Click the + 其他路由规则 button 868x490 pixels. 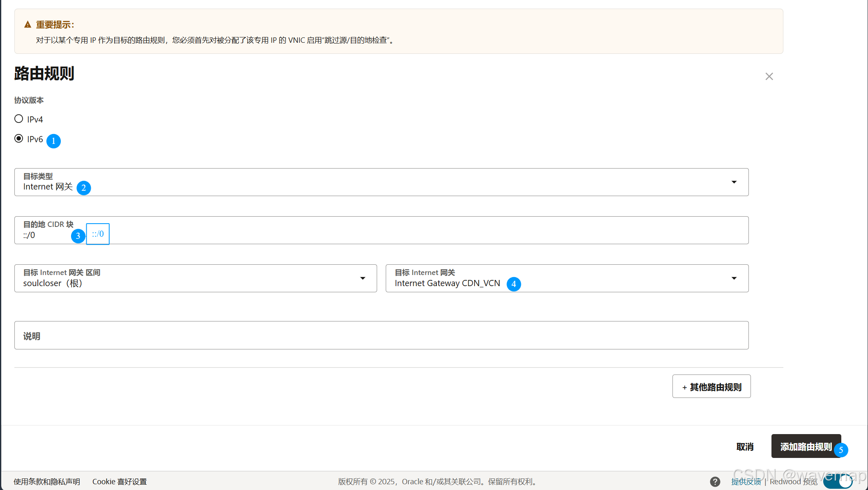(711, 386)
